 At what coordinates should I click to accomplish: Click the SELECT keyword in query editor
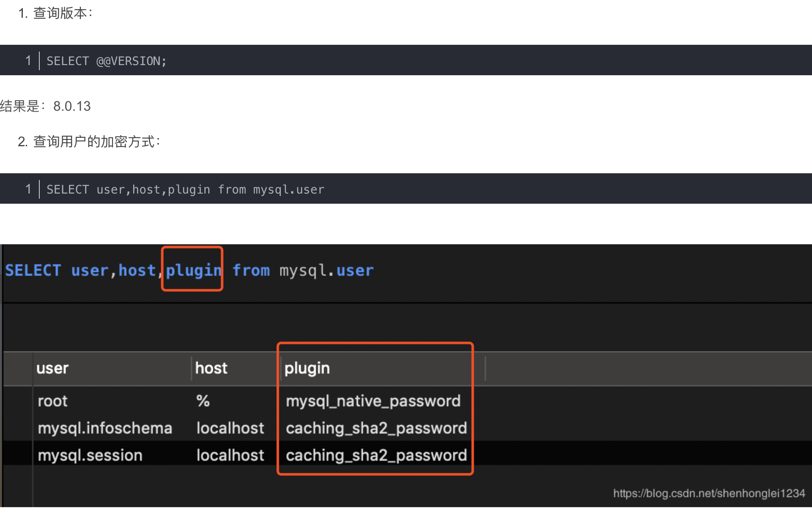click(33, 270)
